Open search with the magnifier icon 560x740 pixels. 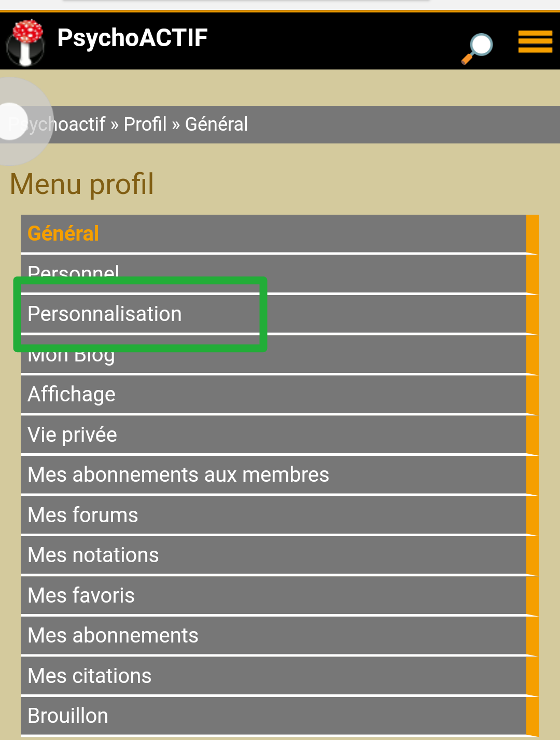pos(478,48)
